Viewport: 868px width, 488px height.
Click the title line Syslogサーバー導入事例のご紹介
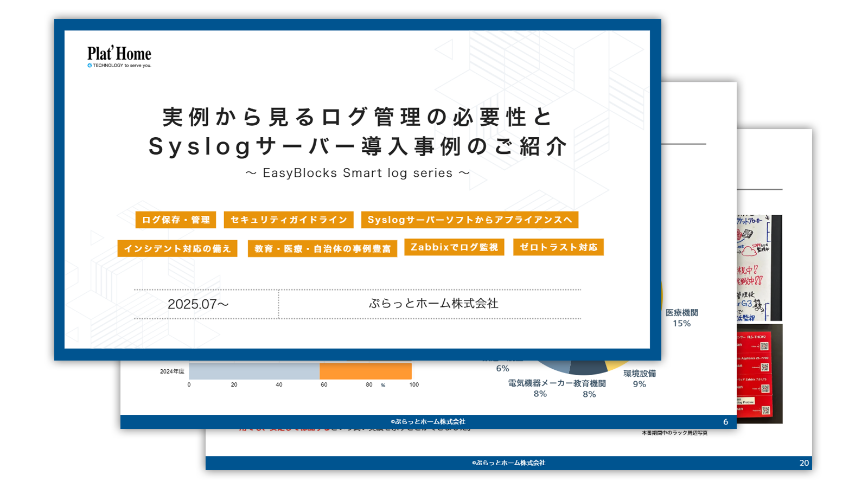click(x=358, y=146)
